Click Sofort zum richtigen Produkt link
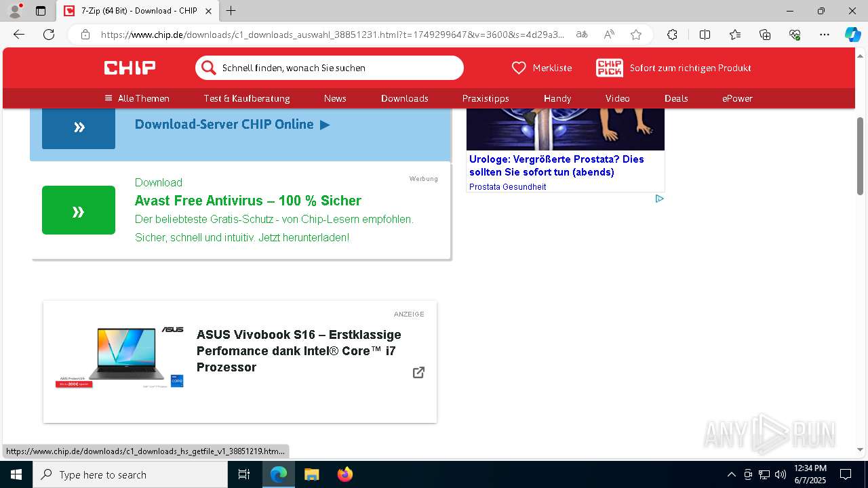The image size is (868, 488). (690, 68)
